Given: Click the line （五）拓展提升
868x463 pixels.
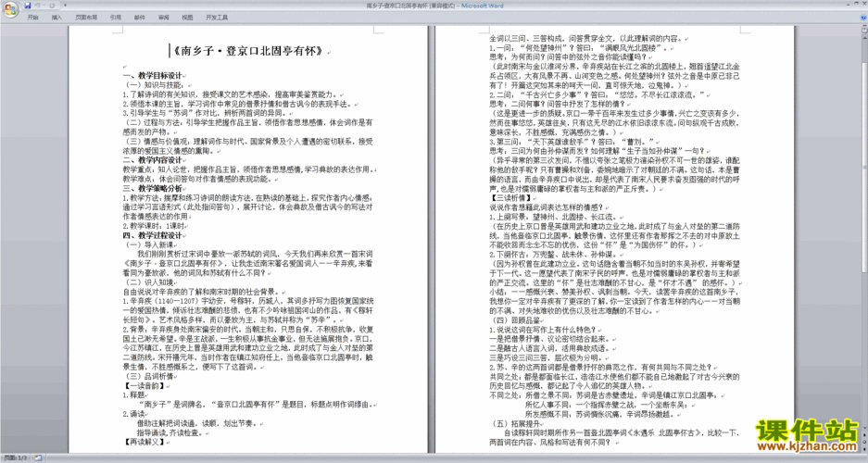Looking at the screenshot, I should (516, 424).
